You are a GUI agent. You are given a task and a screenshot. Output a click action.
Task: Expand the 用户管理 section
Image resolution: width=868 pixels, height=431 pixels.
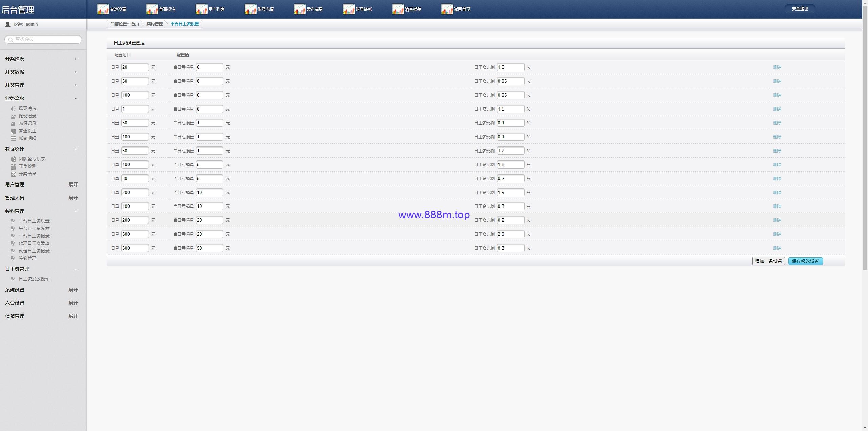tap(73, 184)
